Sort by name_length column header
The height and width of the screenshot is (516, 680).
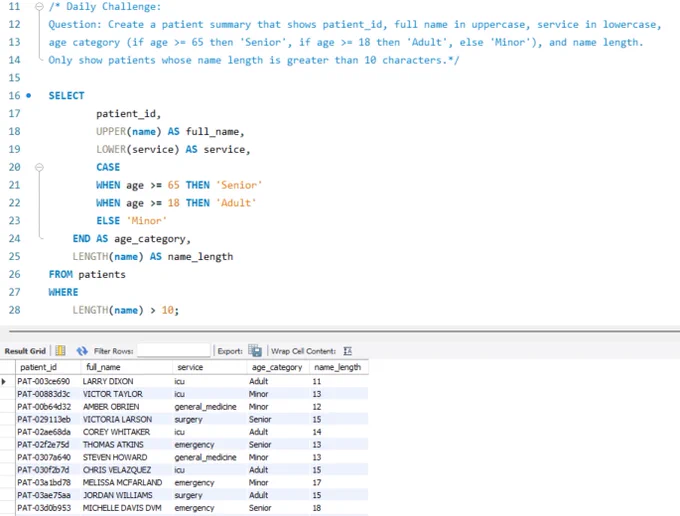pyautogui.click(x=337, y=367)
